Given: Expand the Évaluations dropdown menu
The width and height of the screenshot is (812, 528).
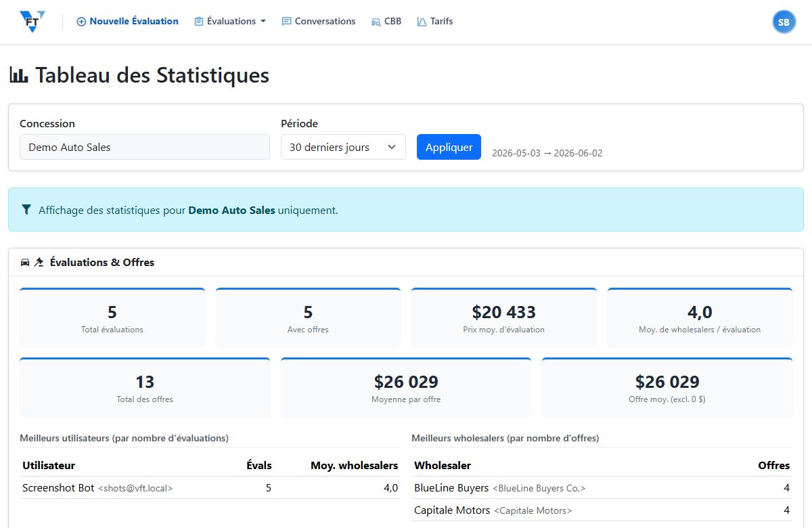Looking at the screenshot, I should [x=230, y=22].
